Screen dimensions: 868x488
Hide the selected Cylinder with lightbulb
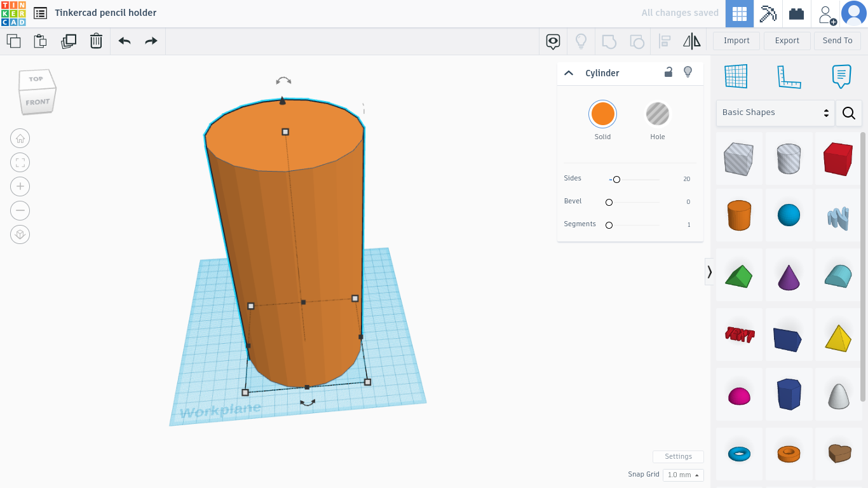point(688,72)
